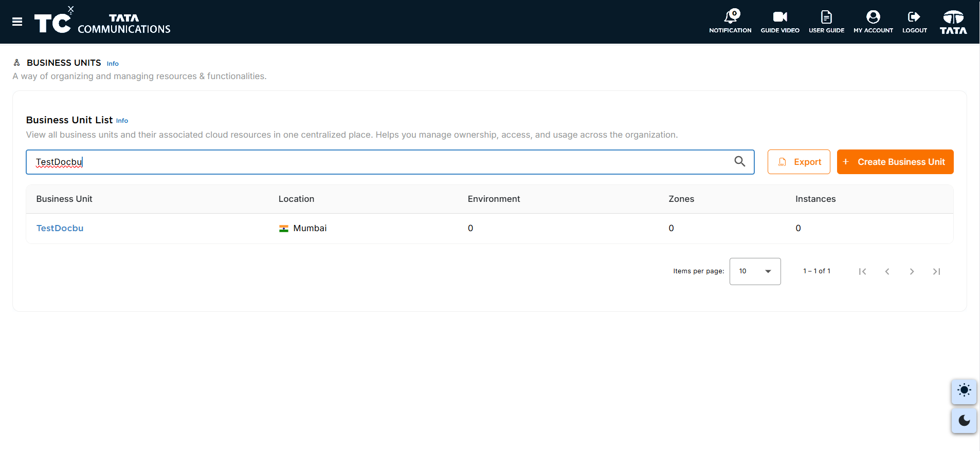Image resolution: width=980 pixels, height=451 pixels.
Task: Open the TestDocbu business unit link
Action: (x=60, y=228)
